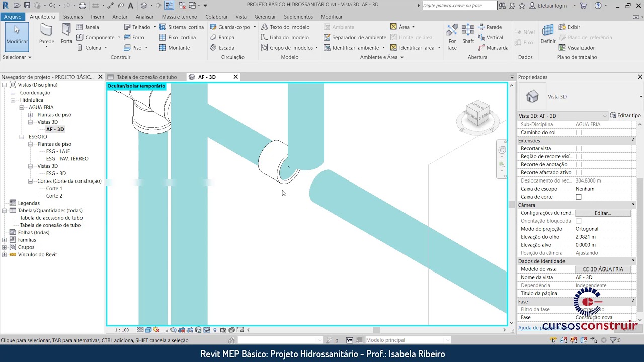Enable Recorte de anotação checkbox
This screenshot has height=362, width=644.
[x=578, y=164]
